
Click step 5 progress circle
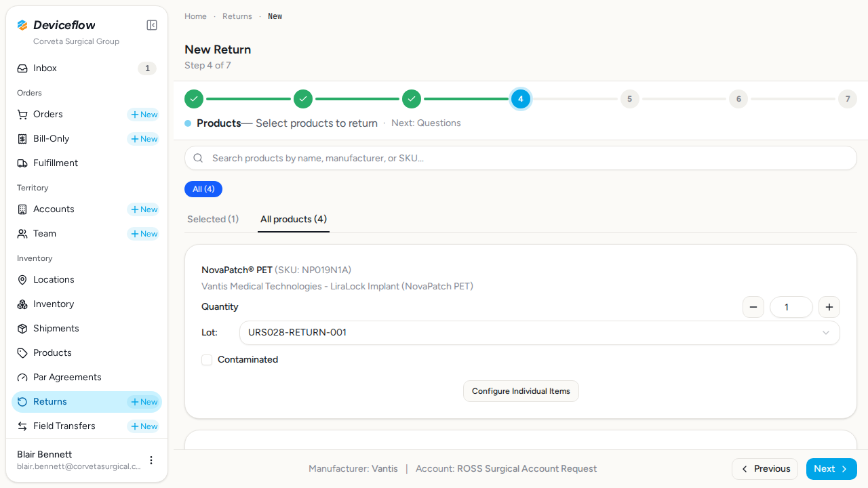point(629,99)
